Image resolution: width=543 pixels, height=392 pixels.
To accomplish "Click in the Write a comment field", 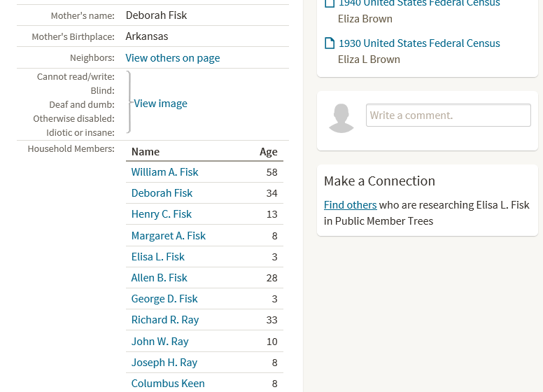I will pyautogui.click(x=448, y=115).
